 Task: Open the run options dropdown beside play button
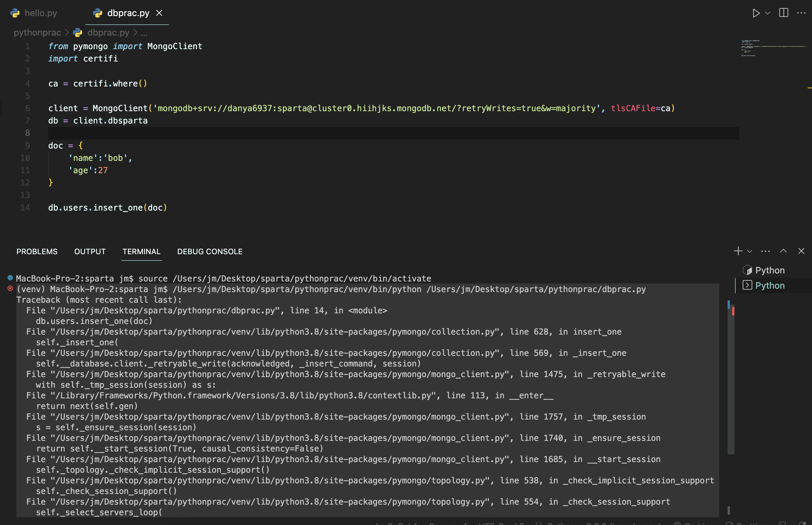coord(768,13)
